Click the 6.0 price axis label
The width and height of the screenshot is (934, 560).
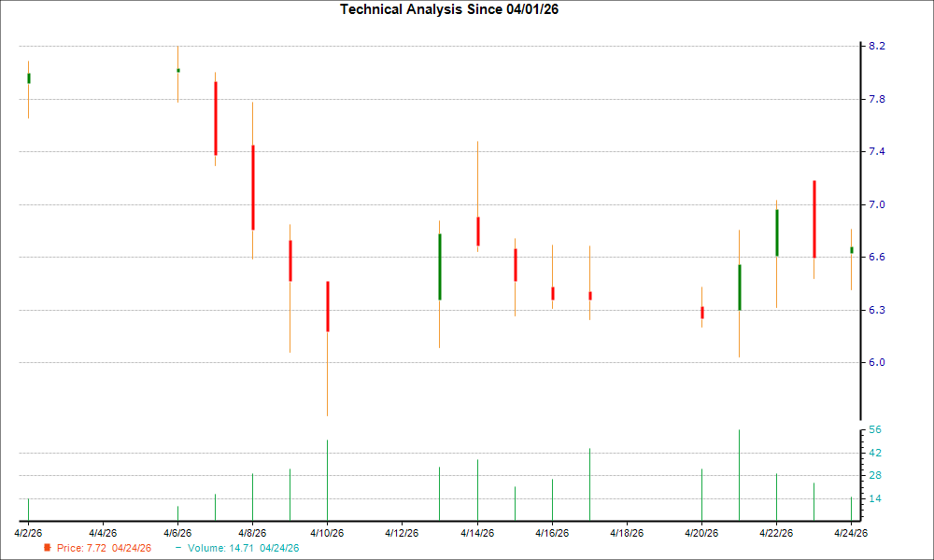877,362
